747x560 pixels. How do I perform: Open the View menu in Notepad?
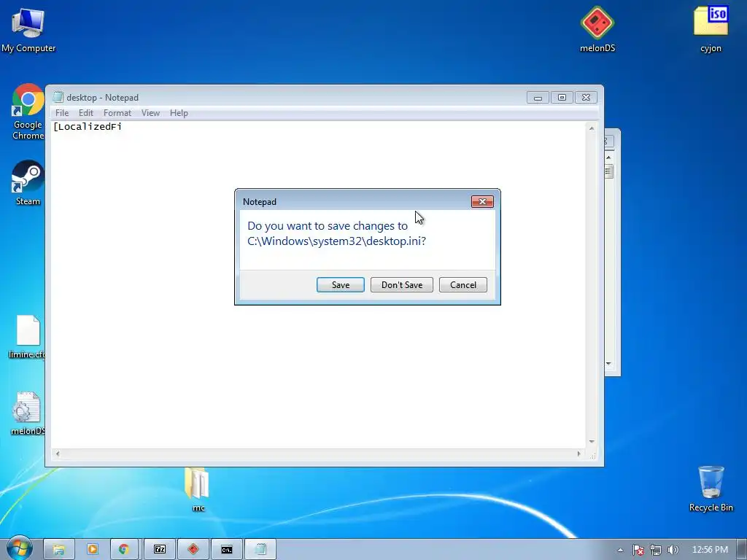pos(150,113)
